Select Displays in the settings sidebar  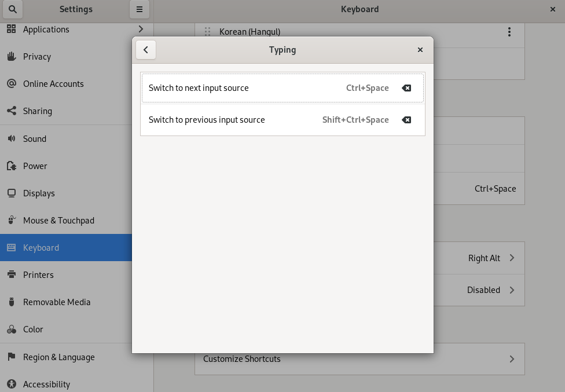tap(39, 193)
